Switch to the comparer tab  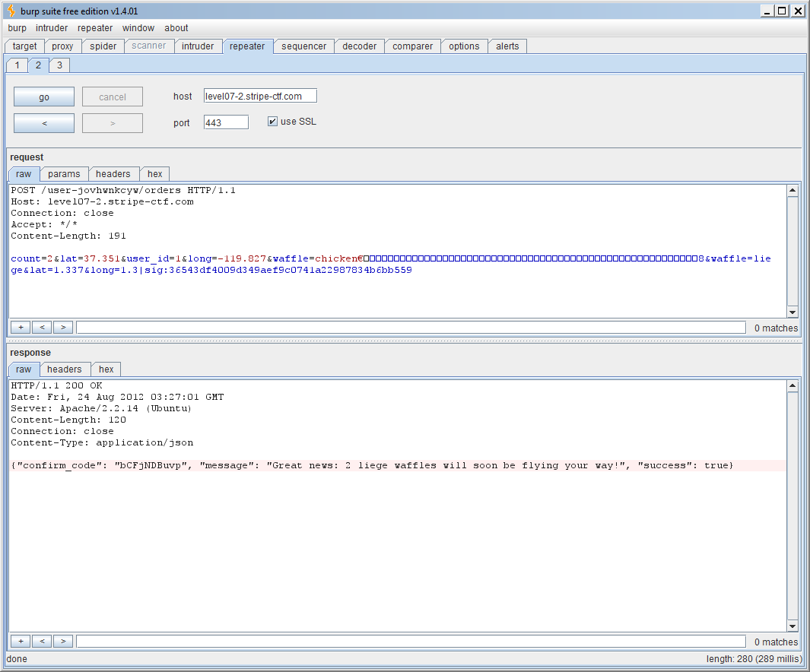[412, 46]
